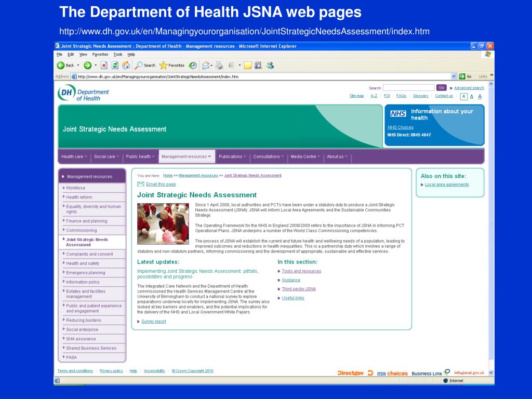Image resolution: width=532 pixels, height=399 pixels.
Task: Click the Back arrow button
Action: tap(65, 65)
